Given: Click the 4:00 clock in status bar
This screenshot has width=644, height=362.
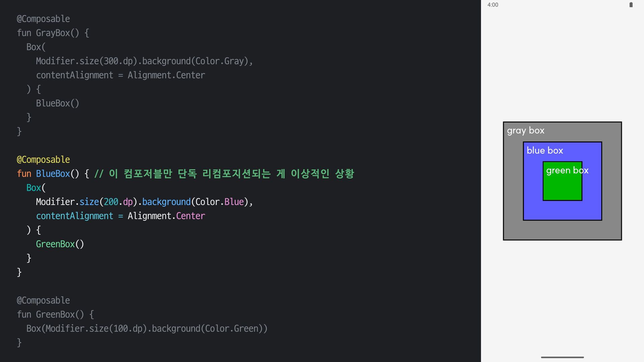Looking at the screenshot, I should pyautogui.click(x=493, y=5).
